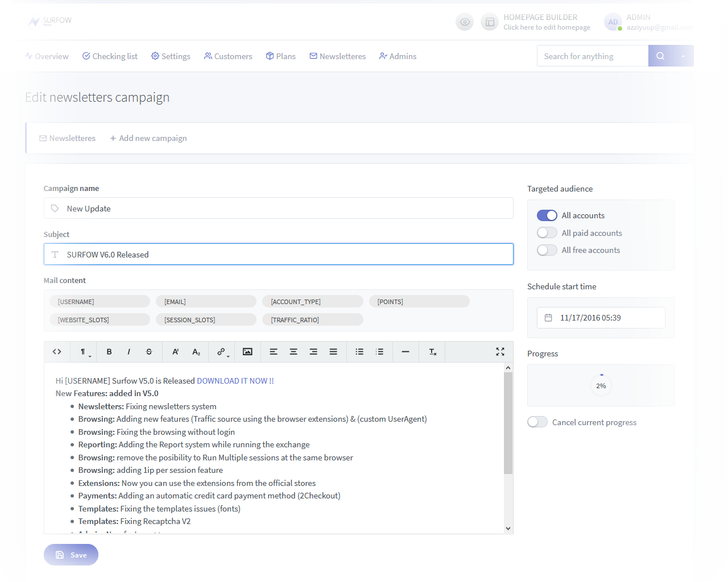The image size is (728, 582).
Task: Insert an image into mail content
Action: (247, 352)
